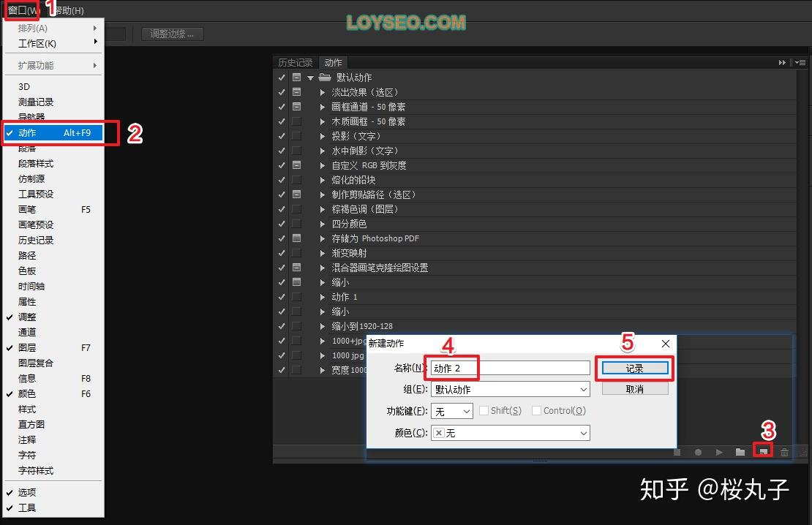The image size is (812, 525).
Task: Close the 新建动作 dialog with X
Action: point(666,343)
